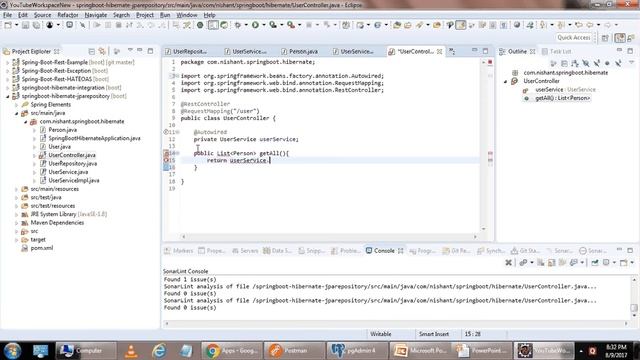
Task: Click Collapse All icon in Project Explorer
Action: tap(91, 51)
